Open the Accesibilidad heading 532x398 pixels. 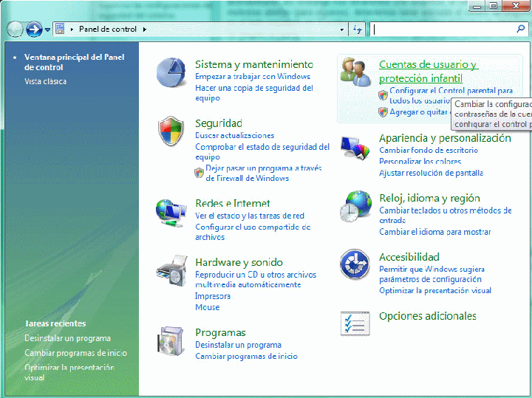click(x=409, y=257)
